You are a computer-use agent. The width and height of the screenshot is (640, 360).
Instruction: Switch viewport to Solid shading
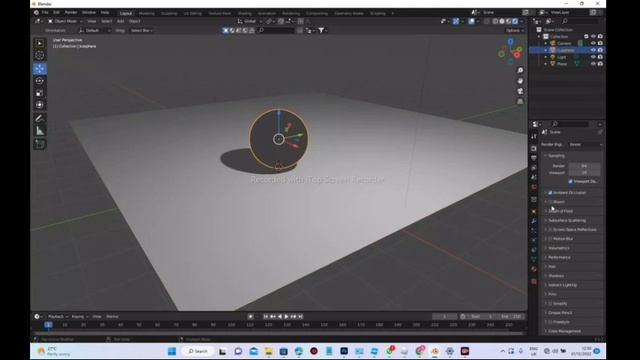(502, 21)
